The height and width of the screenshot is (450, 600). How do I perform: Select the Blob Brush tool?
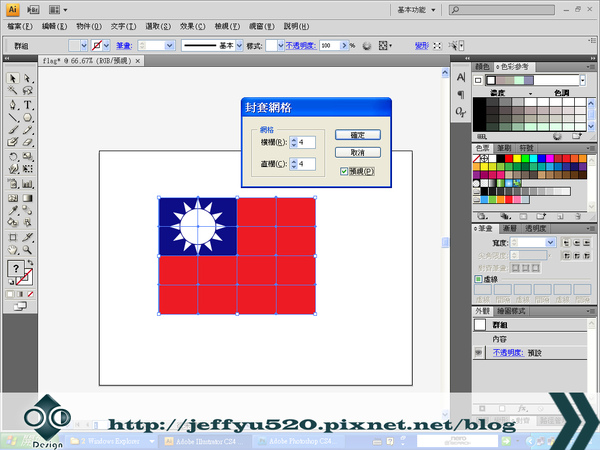pos(13,142)
